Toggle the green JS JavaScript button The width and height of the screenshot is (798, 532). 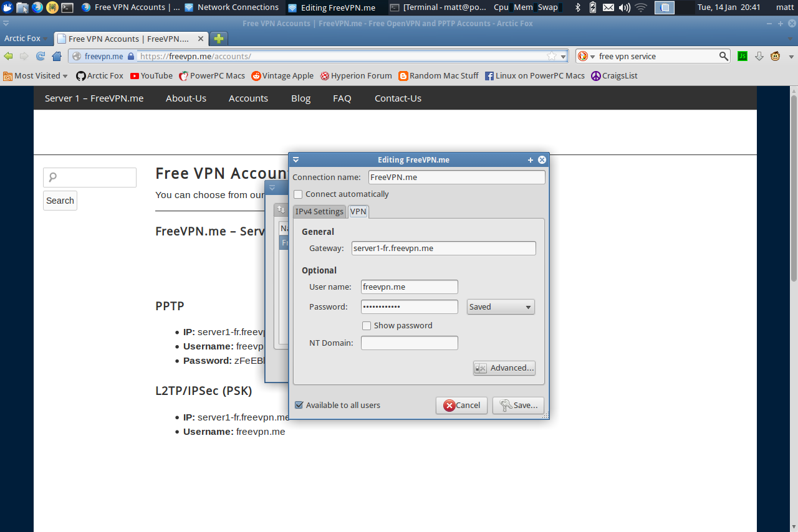[743, 56]
